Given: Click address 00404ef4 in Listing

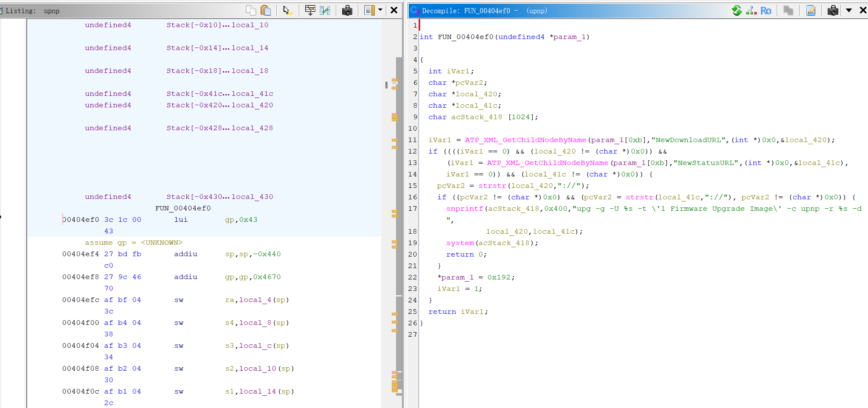Looking at the screenshot, I should [x=81, y=254].
